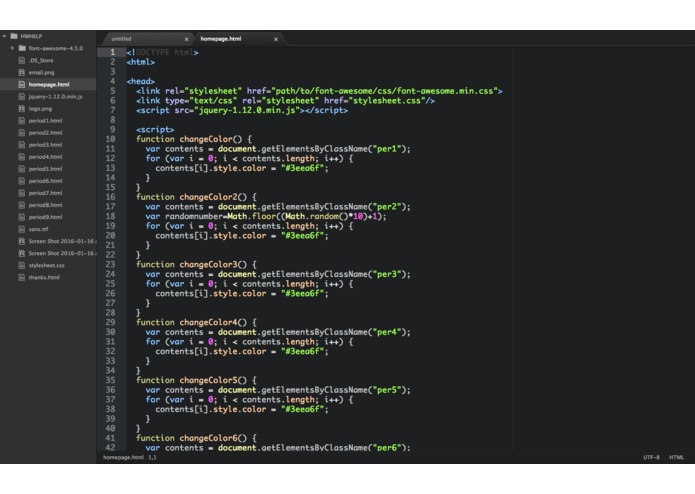Click the homepage.html file icon in sidebar

click(22, 84)
